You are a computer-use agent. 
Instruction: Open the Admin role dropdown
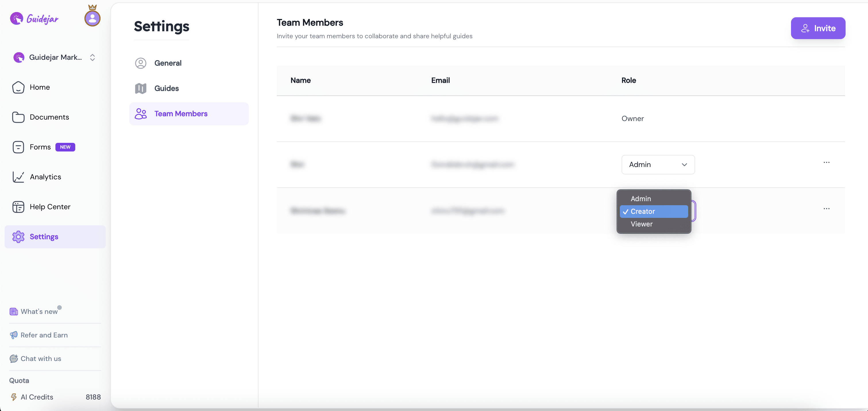coord(658,164)
